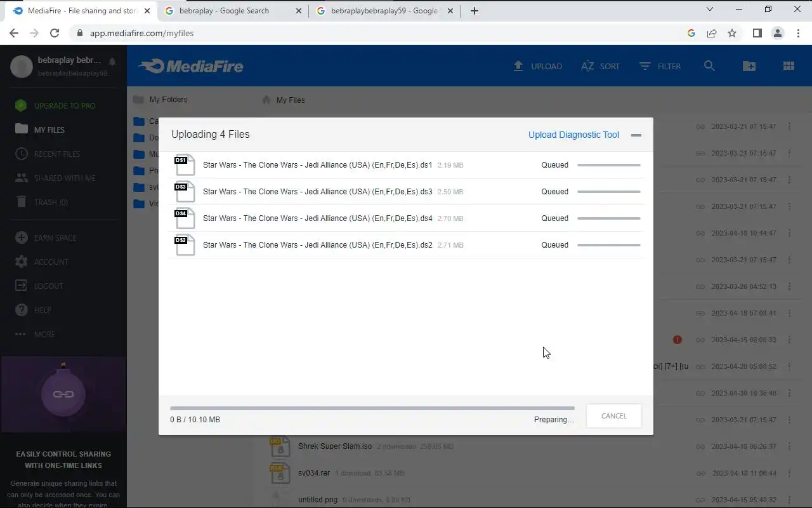
Task: Click the browser share page icon
Action: point(712,33)
